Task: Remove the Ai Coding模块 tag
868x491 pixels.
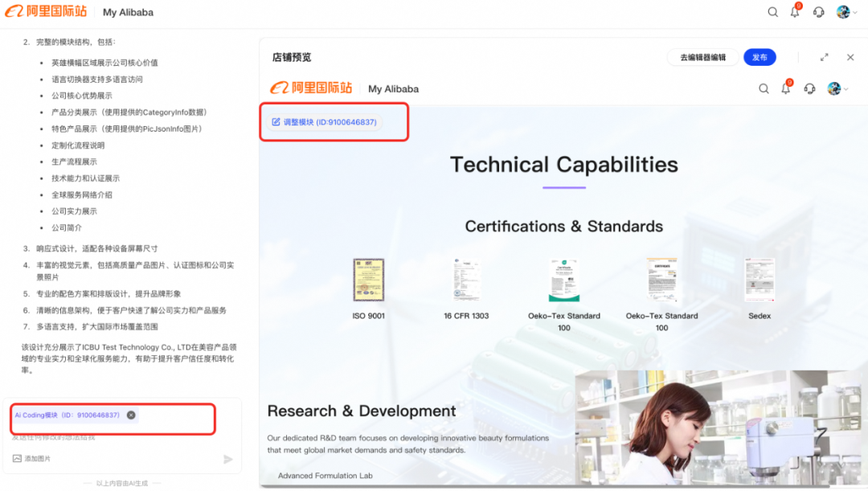Action: coord(131,415)
